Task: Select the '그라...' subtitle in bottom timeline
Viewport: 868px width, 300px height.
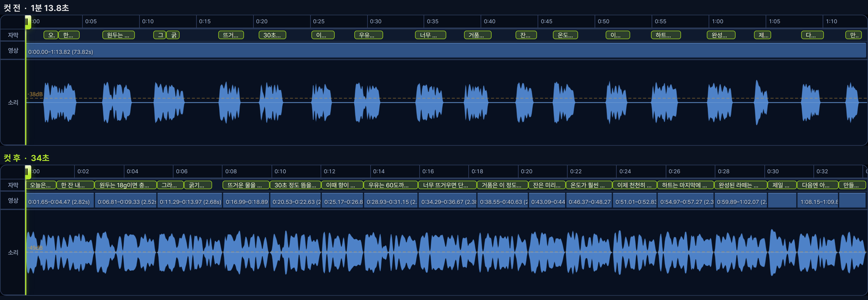Action: click(170, 185)
